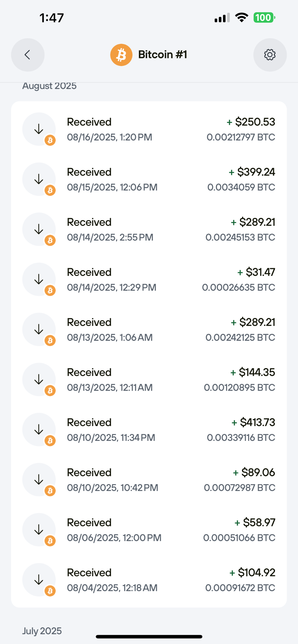Image resolution: width=298 pixels, height=644 pixels.
Task: Open the + $58.97 received transaction
Action: click(x=149, y=530)
